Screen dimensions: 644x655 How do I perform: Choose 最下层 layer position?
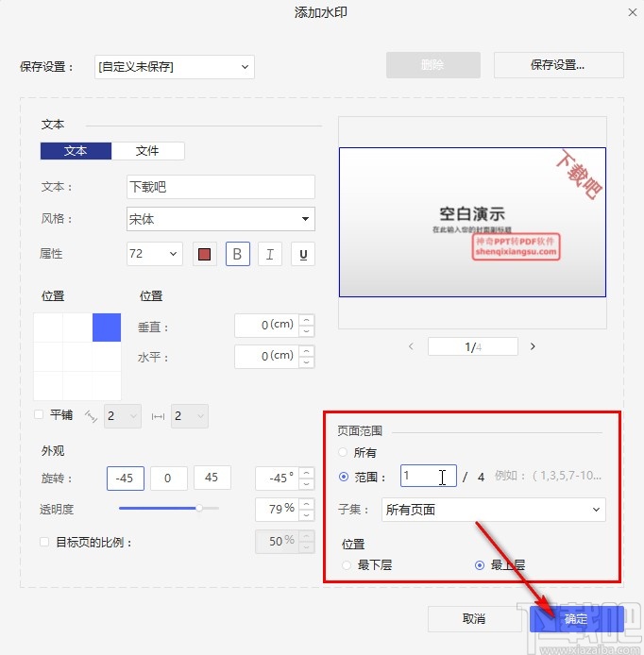point(346,565)
